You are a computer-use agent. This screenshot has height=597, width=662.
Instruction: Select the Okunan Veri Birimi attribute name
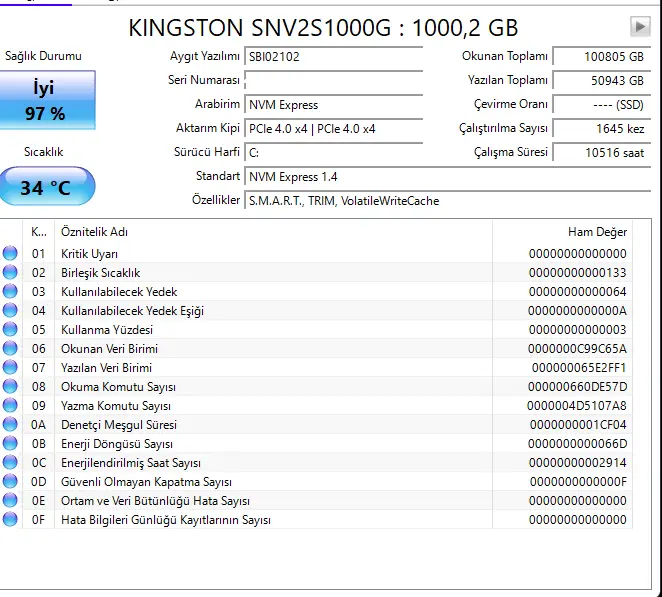(109, 349)
